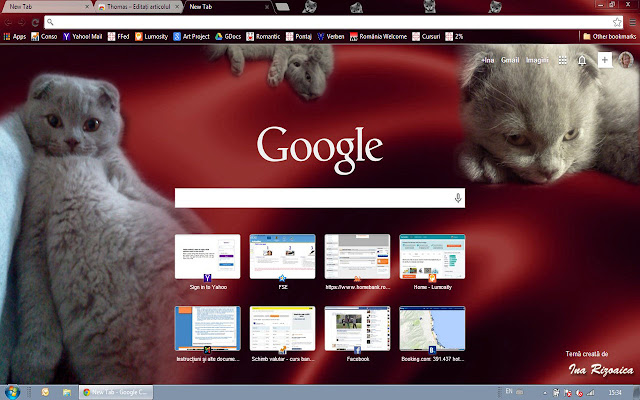Open the România Welcome bookmark

click(378, 37)
